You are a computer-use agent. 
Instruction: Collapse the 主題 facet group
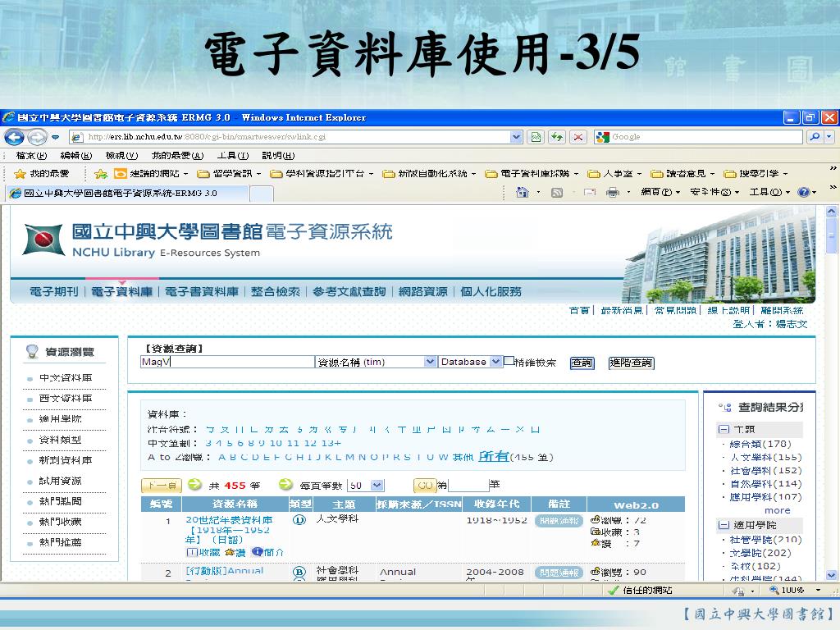(x=724, y=429)
